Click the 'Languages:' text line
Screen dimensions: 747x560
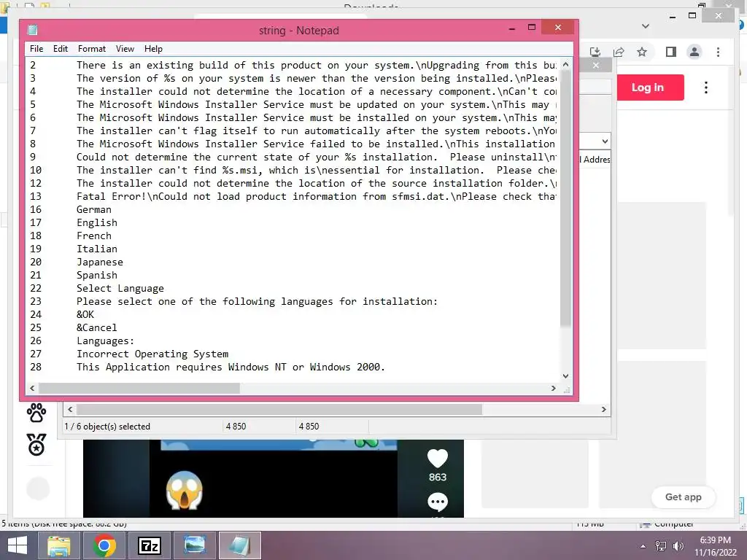[105, 341]
